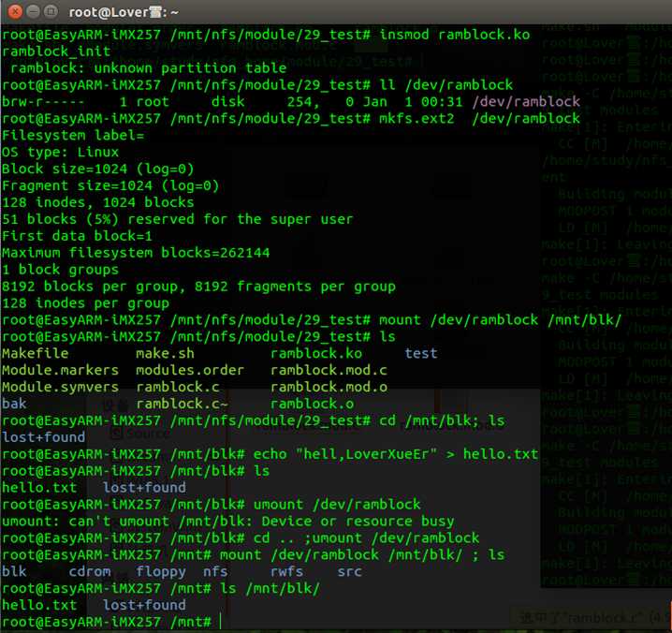The image size is (672, 633).
Task: Click the 'ramblock.c~' backup file name
Action: tap(182, 404)
